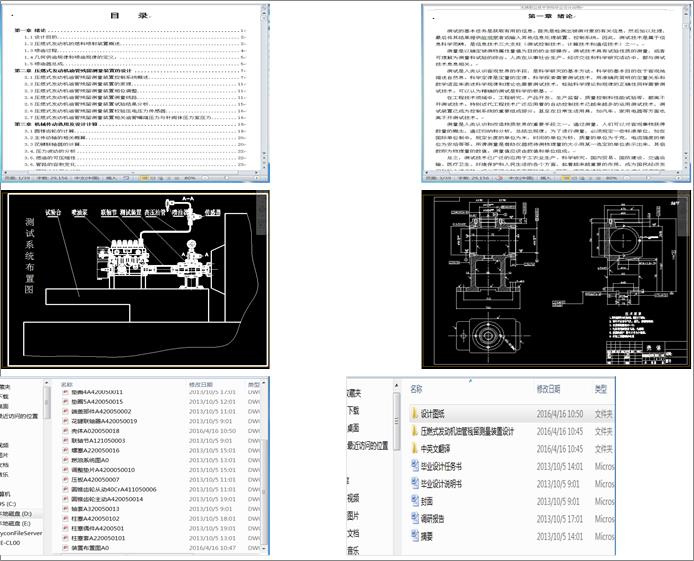The height and width of the screenshot is (561, 694).
Task: Click 喷油泵 label in CAD layout drawing
Action: (x=80, y=212)
